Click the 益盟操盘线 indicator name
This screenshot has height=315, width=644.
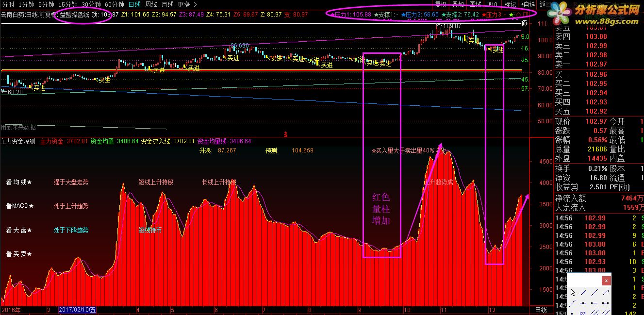pyautogui.click(x=74, y=15)
